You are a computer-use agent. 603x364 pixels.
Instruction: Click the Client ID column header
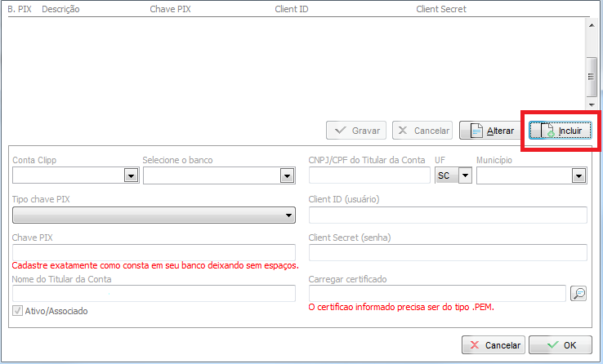tap(292, 10)
